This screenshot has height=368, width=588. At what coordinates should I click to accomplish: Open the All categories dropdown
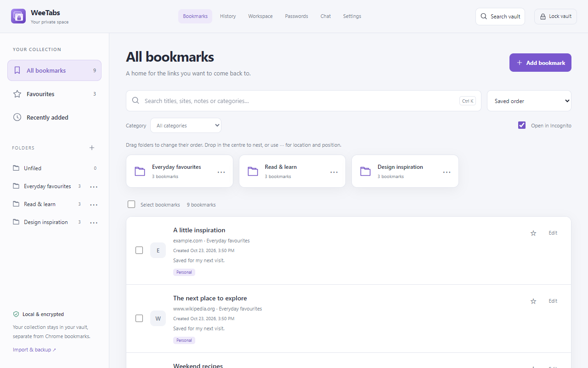(x=186, y=126)
